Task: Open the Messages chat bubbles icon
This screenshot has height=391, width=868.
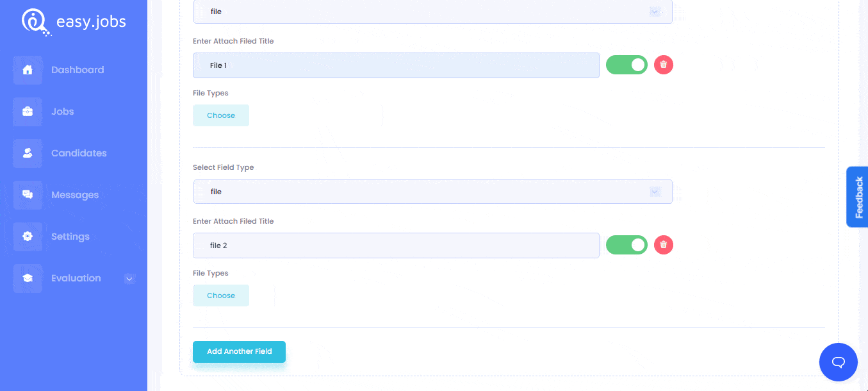Action: 28,195
